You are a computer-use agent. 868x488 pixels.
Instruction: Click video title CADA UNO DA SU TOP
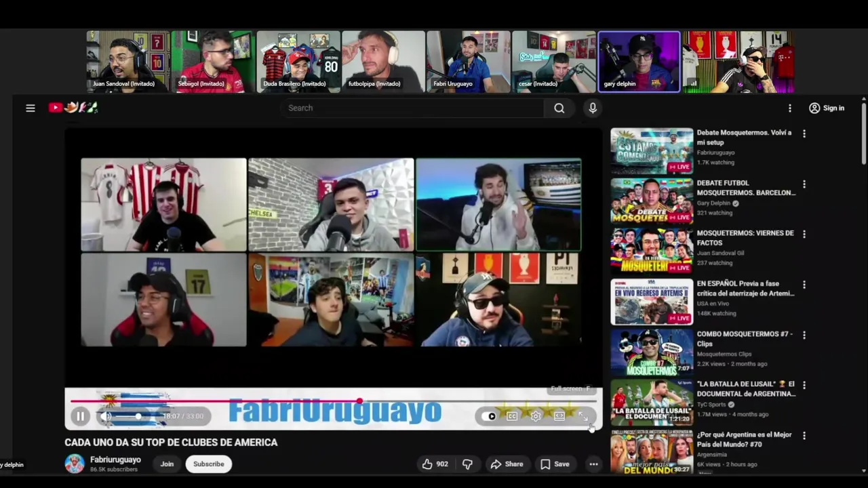pyautogui.click(x=171, y=443)
